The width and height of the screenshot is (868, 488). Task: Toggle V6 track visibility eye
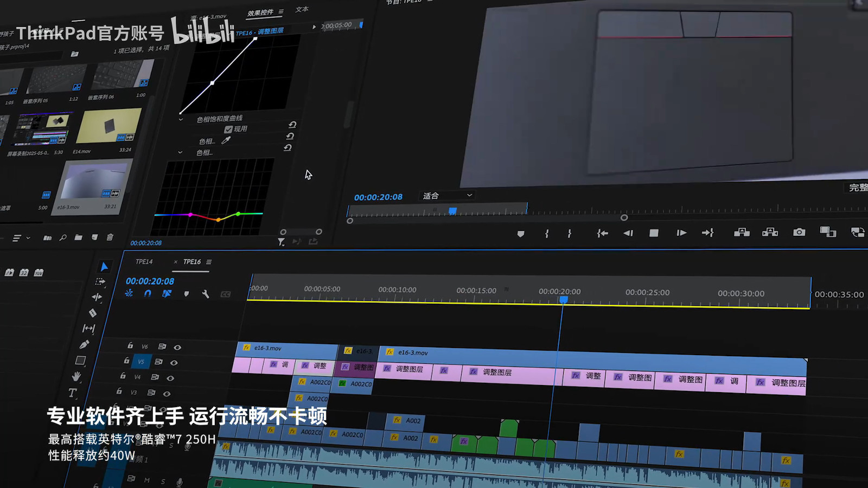[x=177, y=347]
